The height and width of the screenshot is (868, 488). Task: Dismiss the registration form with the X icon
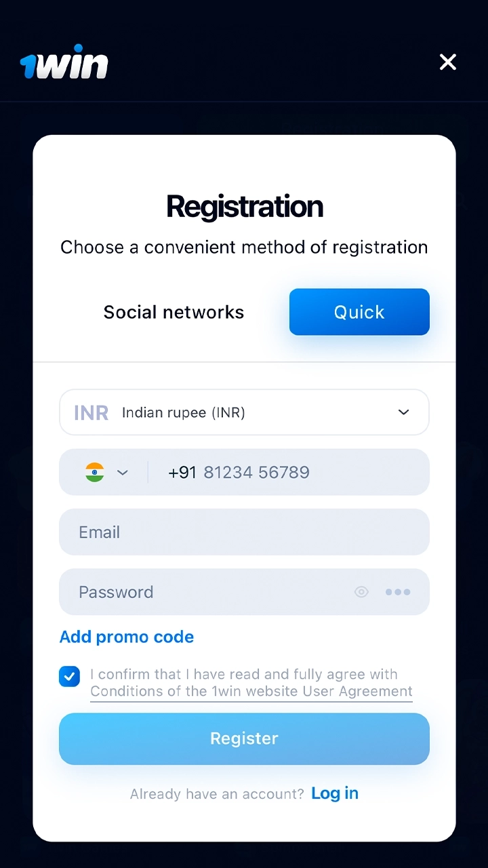(x=448, y=62)
